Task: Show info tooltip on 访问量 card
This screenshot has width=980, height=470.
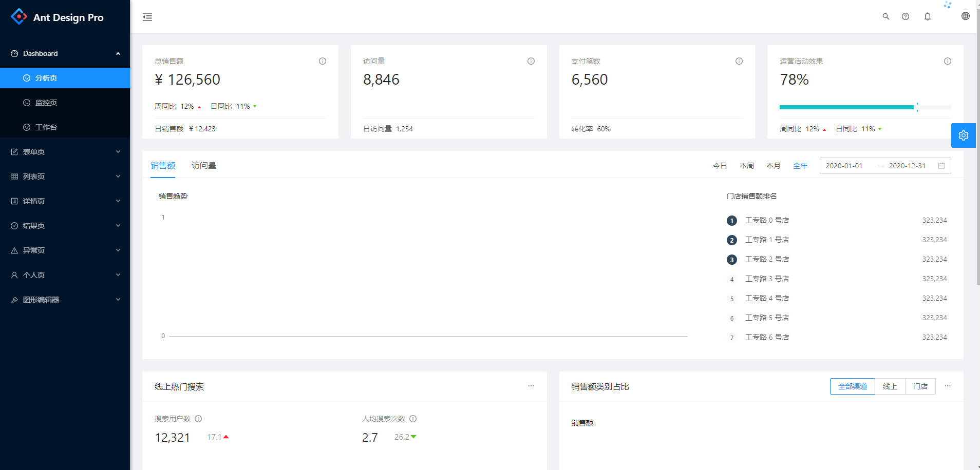Action: pyautogui.click(x=531, y=61)
